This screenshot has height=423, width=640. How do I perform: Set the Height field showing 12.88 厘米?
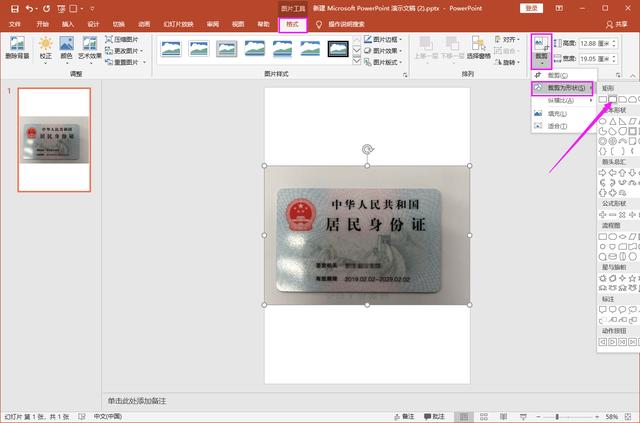click(x=598, y=43)
